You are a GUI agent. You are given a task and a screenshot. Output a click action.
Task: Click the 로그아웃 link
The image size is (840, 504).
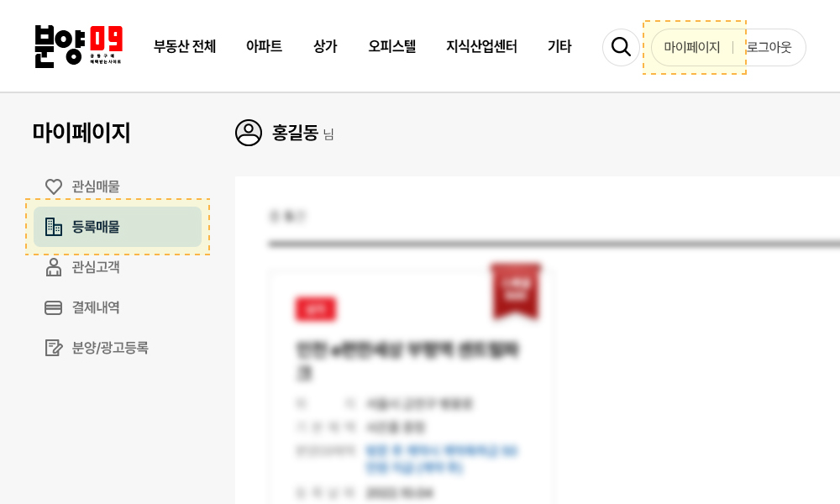(x=769, y=47)
